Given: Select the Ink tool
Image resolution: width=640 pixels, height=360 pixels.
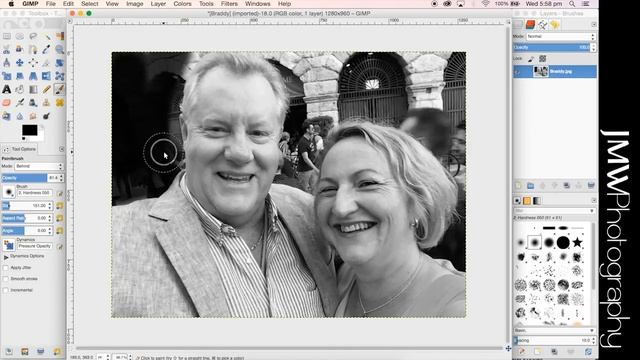Looking at the screenshot, I should [x=33, y=102].
